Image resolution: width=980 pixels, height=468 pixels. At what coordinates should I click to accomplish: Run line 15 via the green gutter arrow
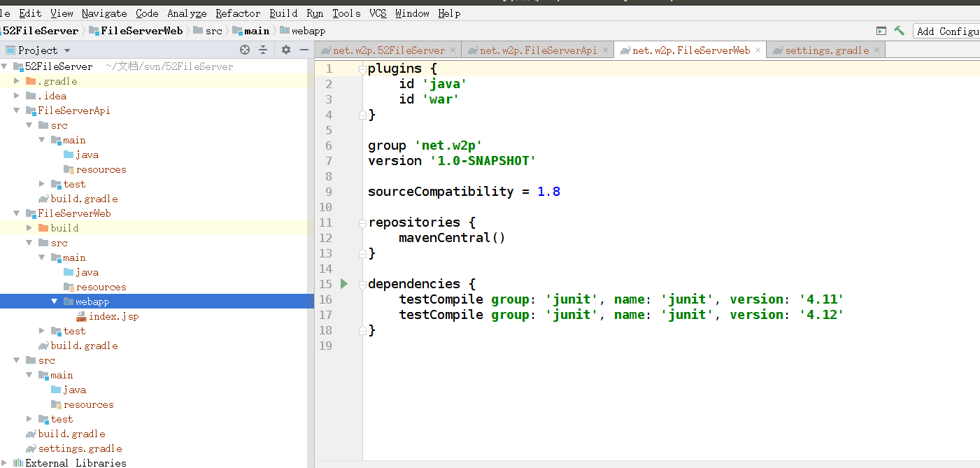(343, 284)
